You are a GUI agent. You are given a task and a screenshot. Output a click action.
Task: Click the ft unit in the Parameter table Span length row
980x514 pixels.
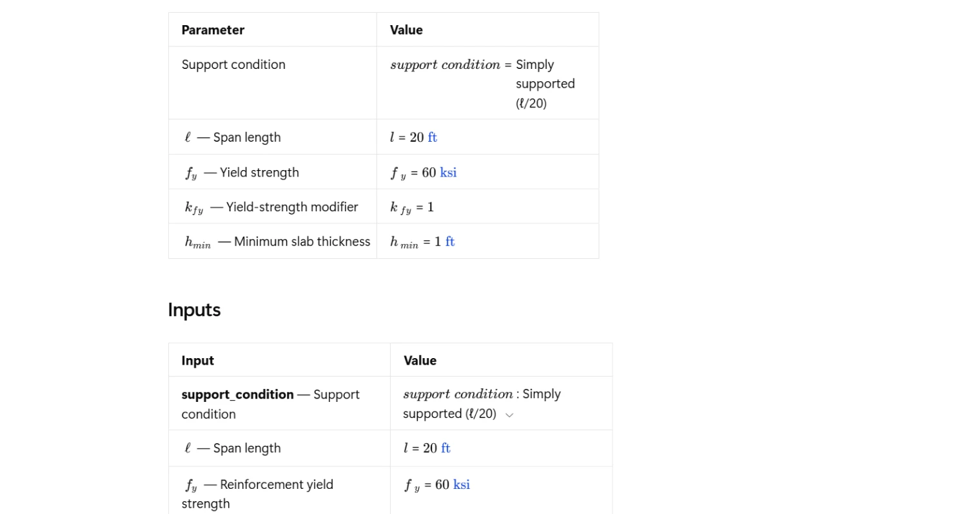click(432, 137)
